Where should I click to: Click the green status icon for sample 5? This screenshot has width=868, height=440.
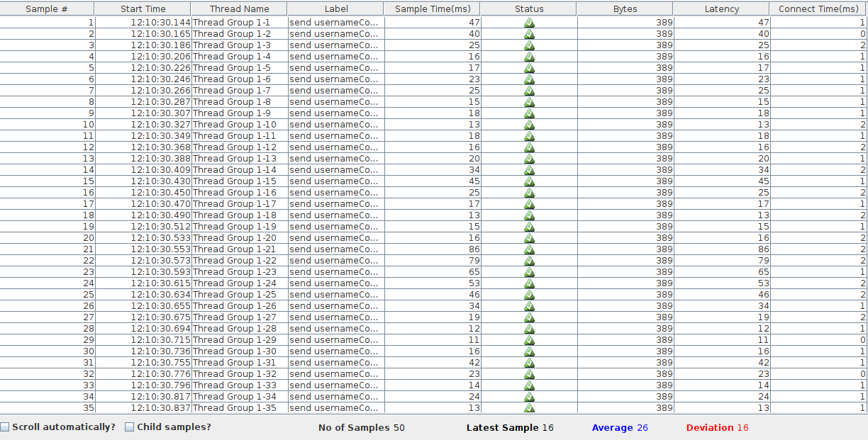click(x=529, y=68)
